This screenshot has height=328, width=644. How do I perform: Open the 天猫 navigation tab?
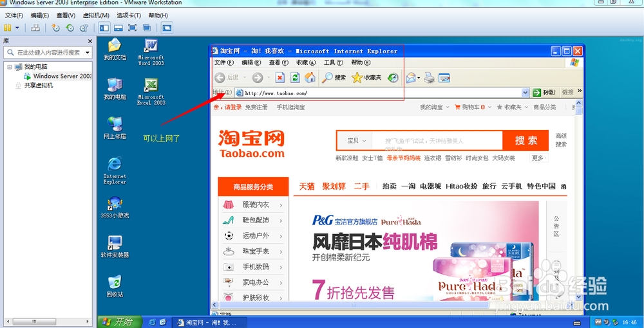click(307, 187)
